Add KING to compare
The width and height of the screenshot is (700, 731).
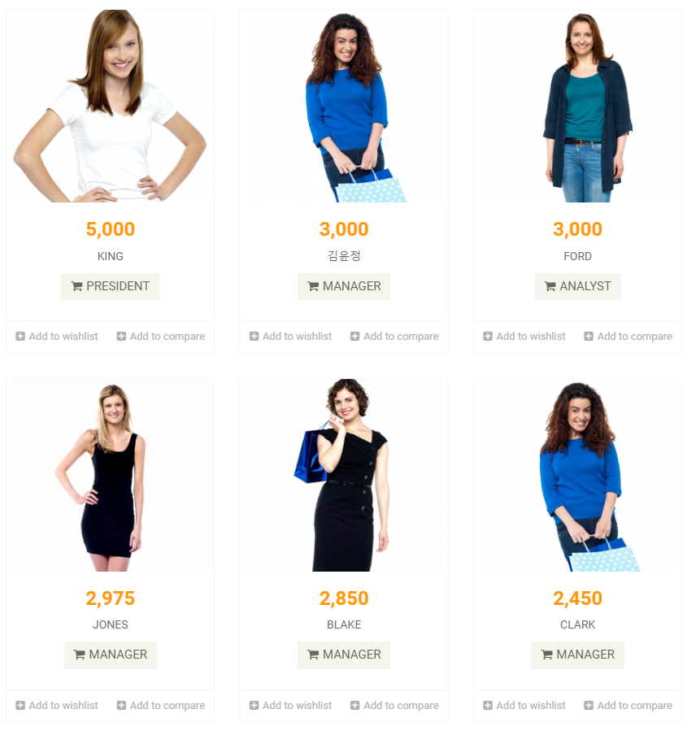tap(161, 336)
